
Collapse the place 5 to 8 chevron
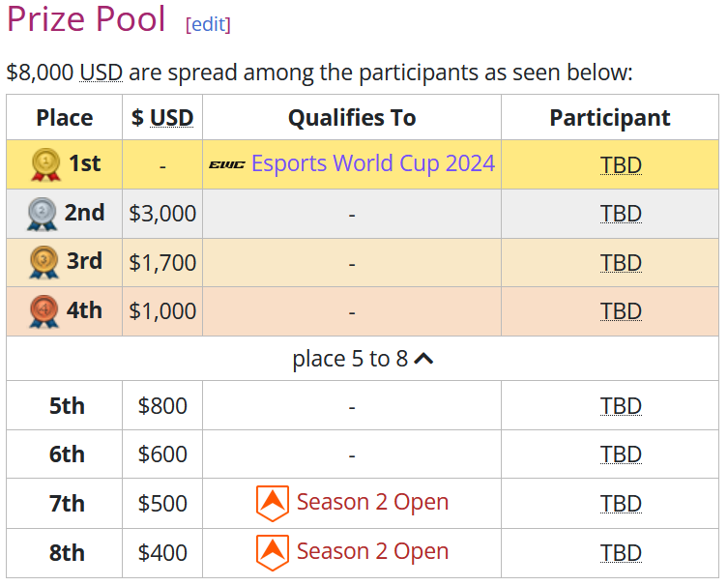423,359
